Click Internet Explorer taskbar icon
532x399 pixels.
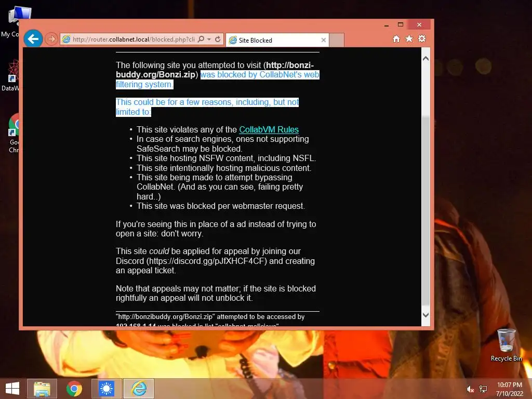tap(139, 389)
